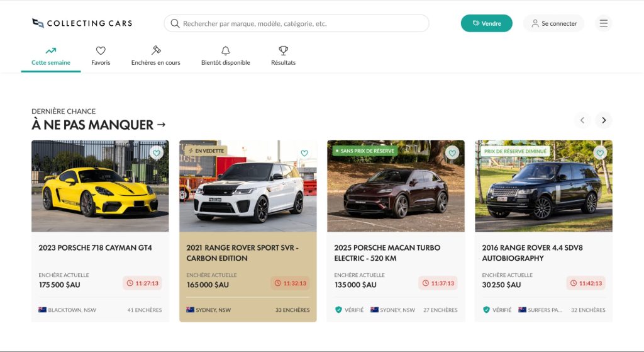Image resolution: width=644 pixels, height=352 pixels.
Task: Toggle heart on 2016 Range Rover Autobiography
Action: point(600,153)
